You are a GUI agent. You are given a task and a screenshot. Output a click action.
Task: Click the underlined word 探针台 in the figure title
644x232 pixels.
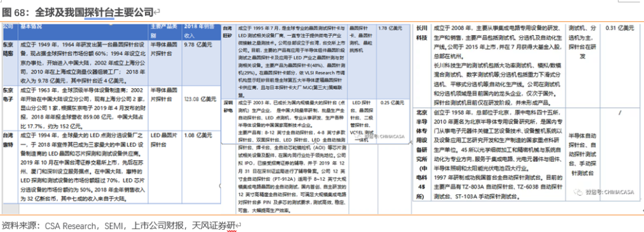[x=98, y=12]
